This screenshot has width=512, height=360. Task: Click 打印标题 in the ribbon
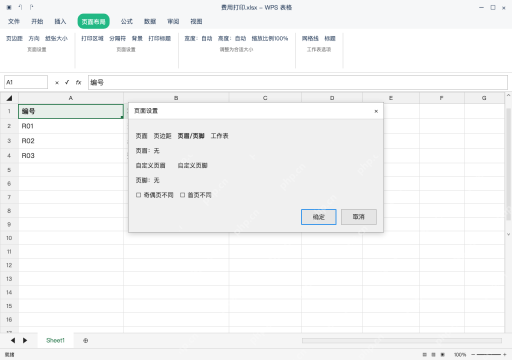pos(160,38)
